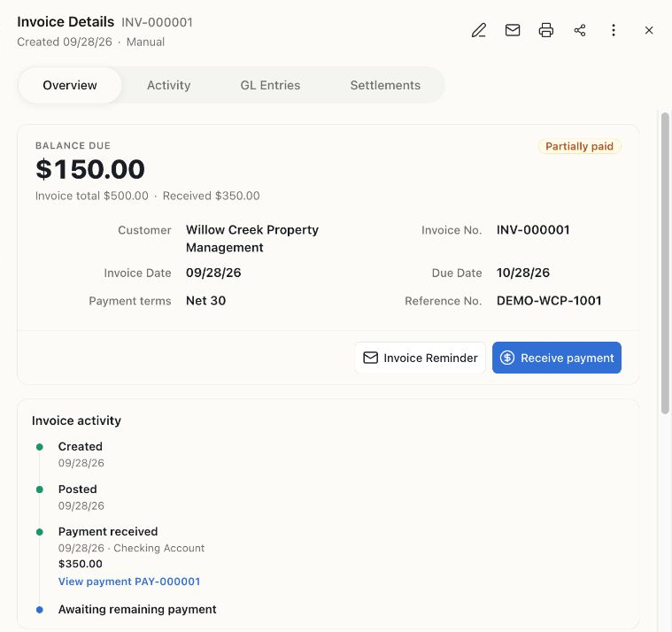Click the Partially paid status badge
The width and height of the screenshot is (672, 632).
point(579,147)
